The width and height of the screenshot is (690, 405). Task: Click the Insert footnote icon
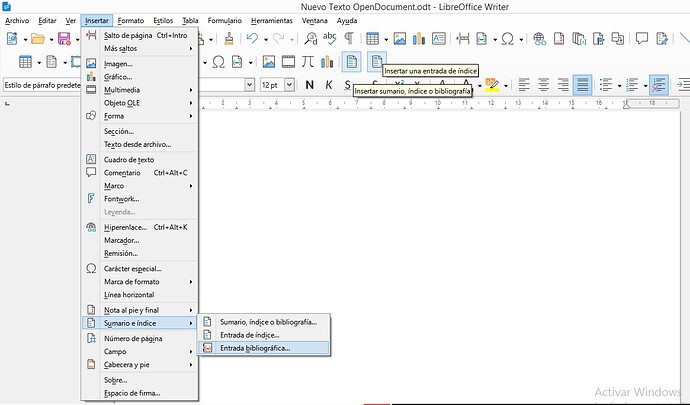coord(559,39)
